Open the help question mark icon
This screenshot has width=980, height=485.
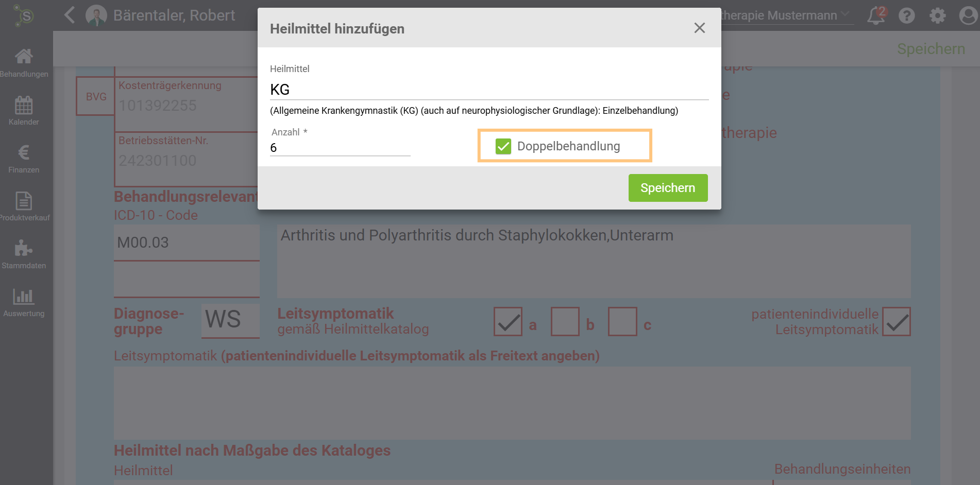[x=906, y=15]
